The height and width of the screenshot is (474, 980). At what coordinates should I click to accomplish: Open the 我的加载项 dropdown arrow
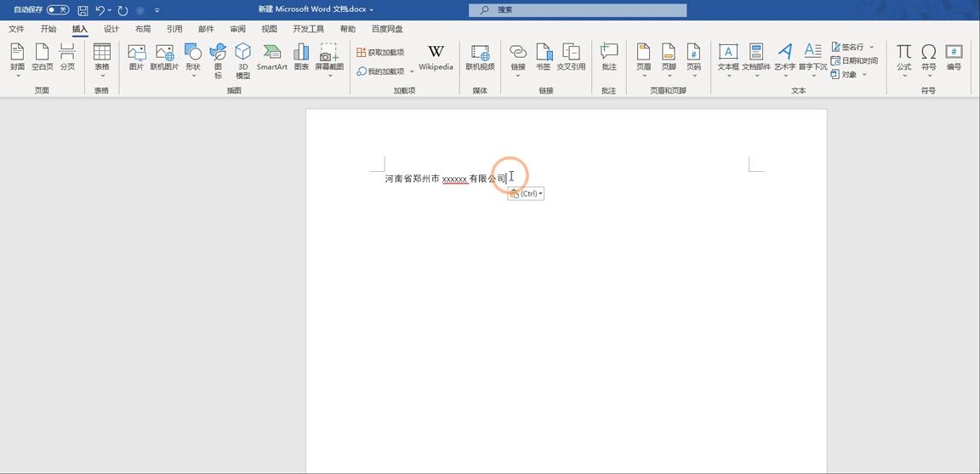click(413, 71)
